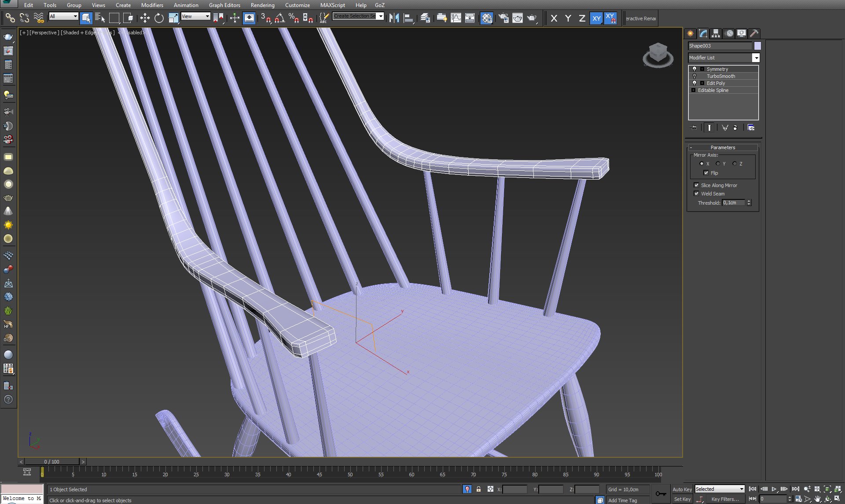The width and height of the screenshot is (845, 504).
Task: Open the Key Filters dialog
Action: [x=725, y=499]
